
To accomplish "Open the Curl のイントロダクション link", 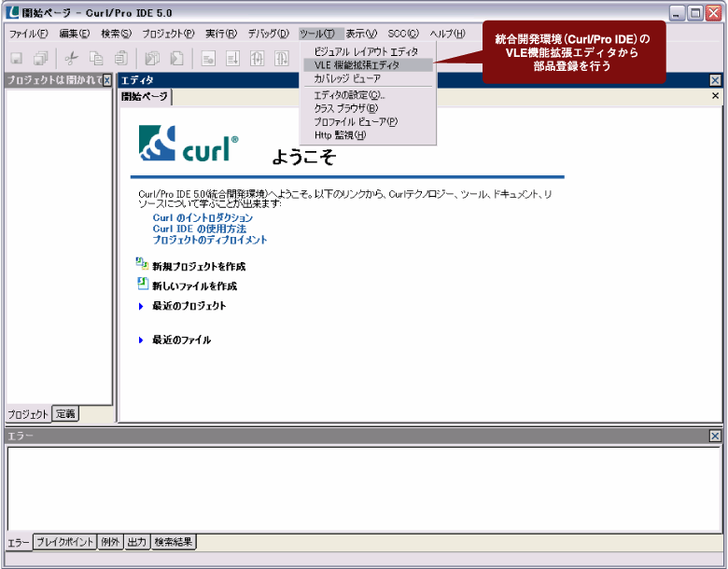I will click(x=203, y=217).
